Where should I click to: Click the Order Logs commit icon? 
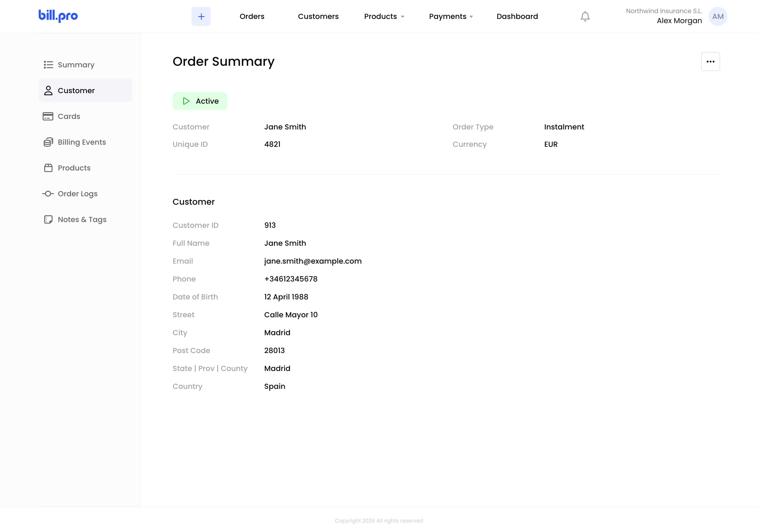[48, 194]
